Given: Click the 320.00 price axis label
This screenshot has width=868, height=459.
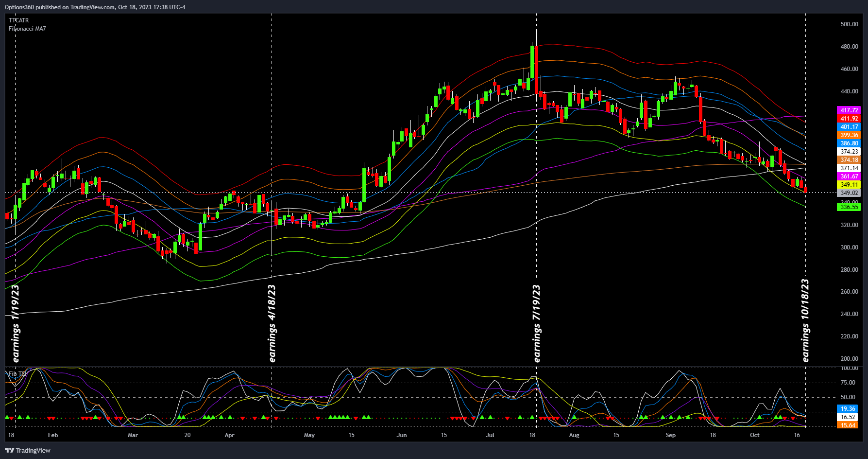Looking at the screenshot, I should [850, 225].
